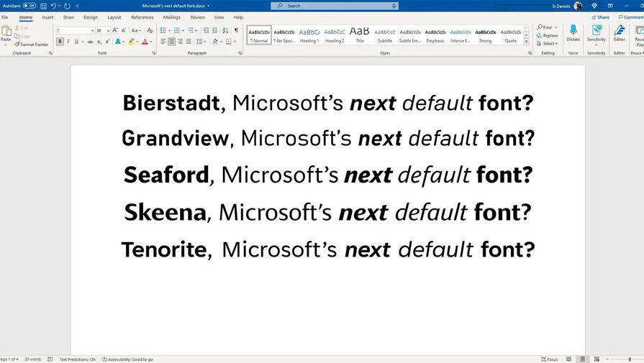644x363 pixels.
Task: Open the Change Case Aa dropdown
Action: 137,30
